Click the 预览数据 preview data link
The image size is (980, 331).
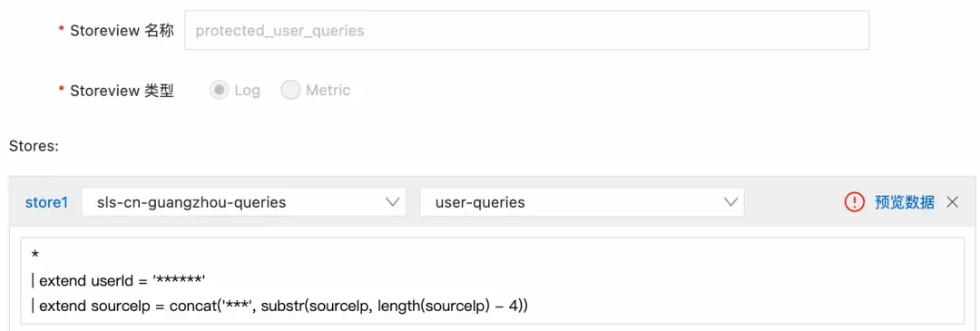click(905, 202)
